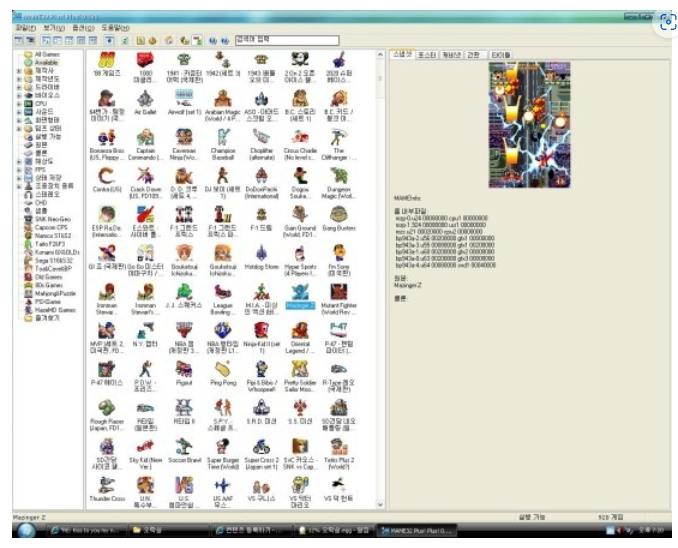Switch to the 스냅샷 tab
The image size is (678, 548).
[x=402, y=54]
